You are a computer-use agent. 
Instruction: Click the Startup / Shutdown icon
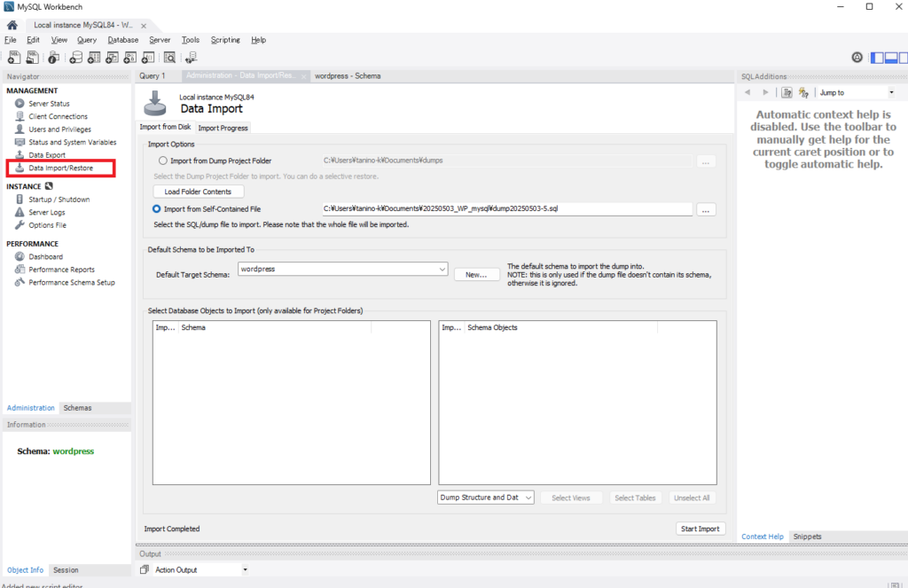[x=20, y=200]
